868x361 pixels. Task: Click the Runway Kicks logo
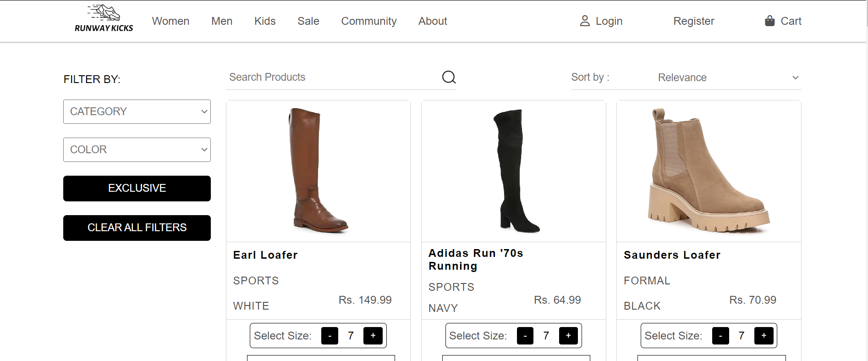(103, 19)
